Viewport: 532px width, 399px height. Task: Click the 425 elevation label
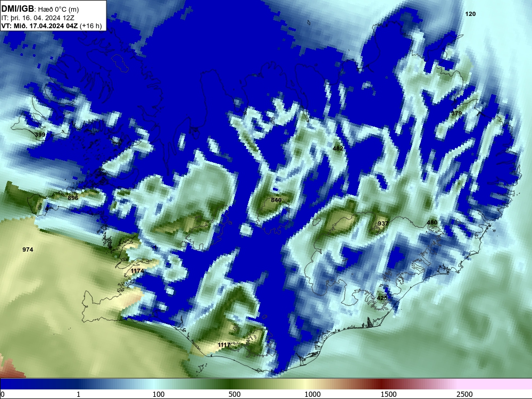[382, 298]
